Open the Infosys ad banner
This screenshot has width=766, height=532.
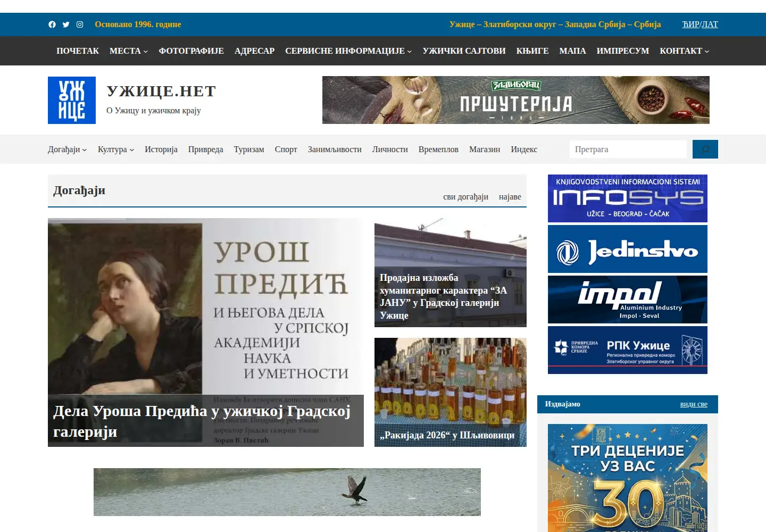628,198
